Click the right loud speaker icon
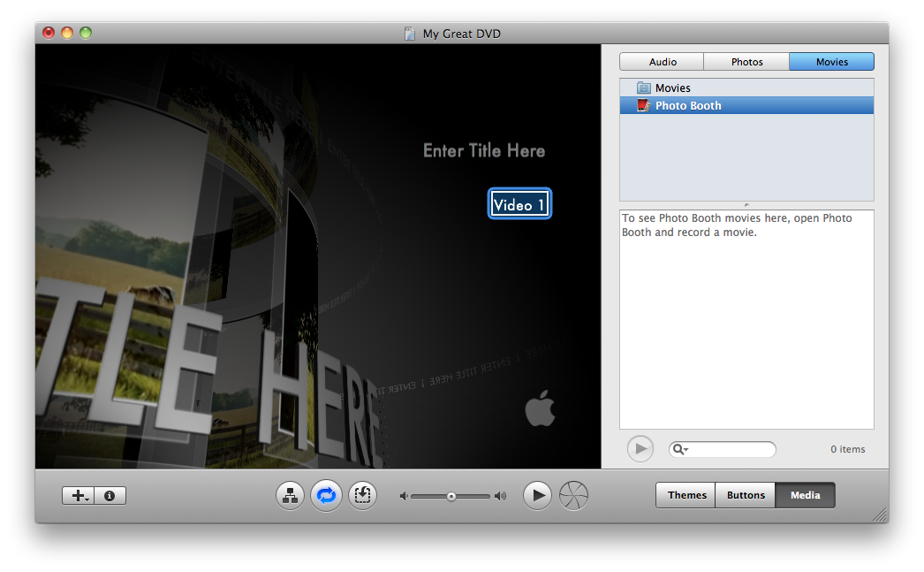 pyautogui.click(x=501, y=495)
